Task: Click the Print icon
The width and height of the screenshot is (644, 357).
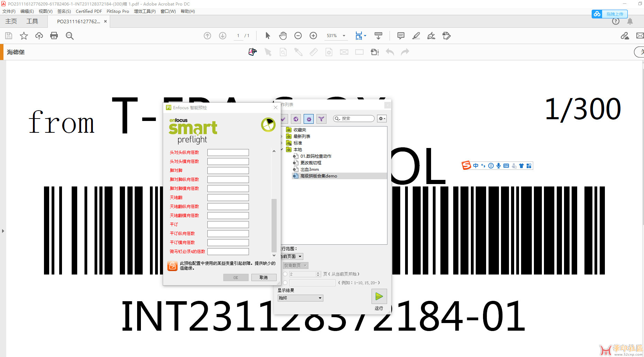Action: (54, 36)
